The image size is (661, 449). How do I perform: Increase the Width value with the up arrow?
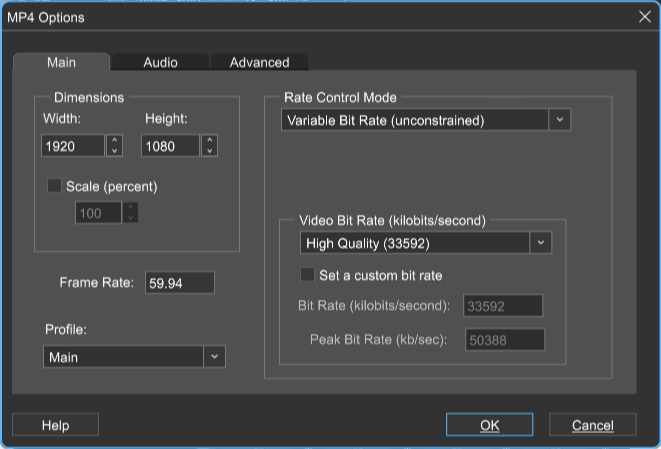[x=114, y=140]
